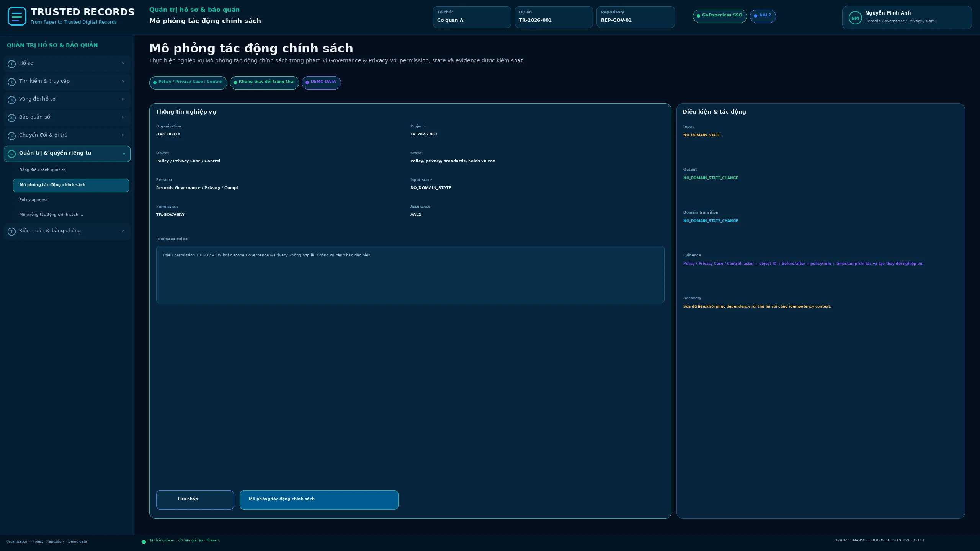Open Bảng điều hành quản trị submenu item

pyautogui.click(x=71, y=170)
